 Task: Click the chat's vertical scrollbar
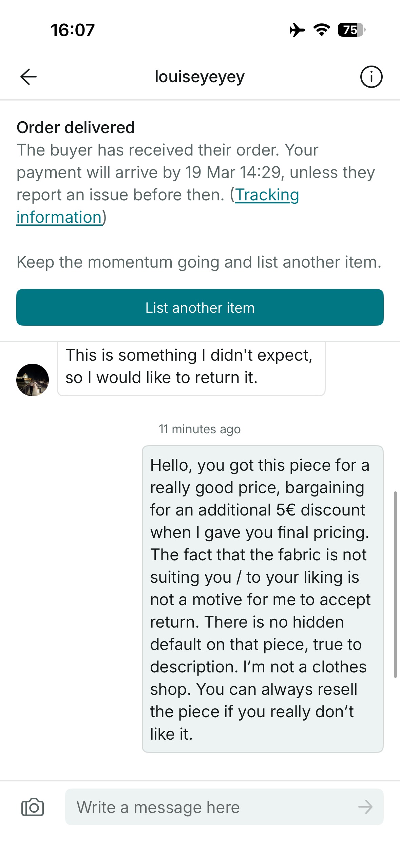point(395,584)
